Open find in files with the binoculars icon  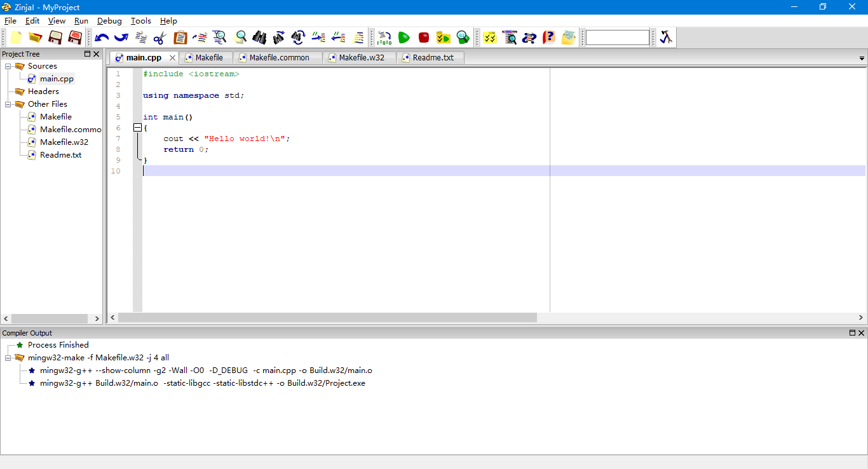pos(259,37)
